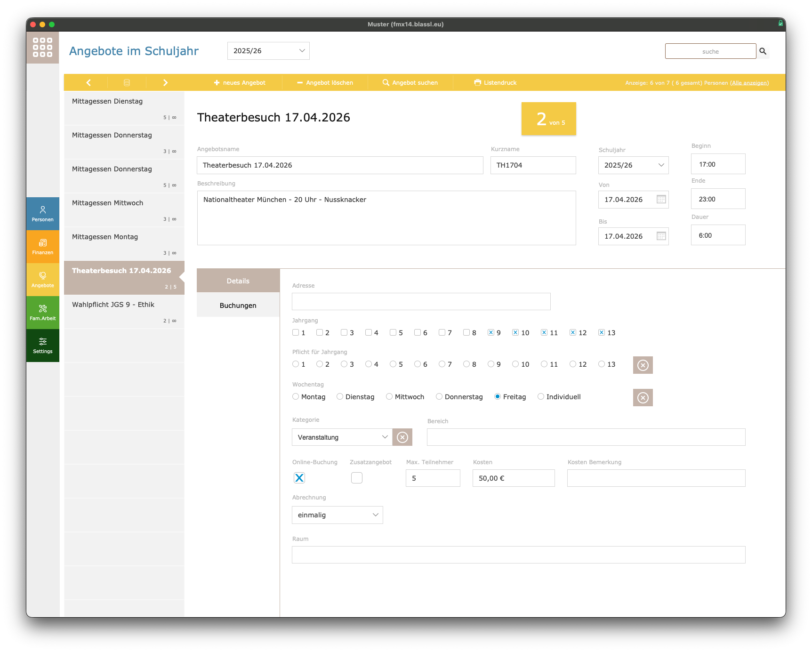Open the Abrechnung einmalig dropdown
This screenshot has height=652, width=812.
click(x=337, y=515)
